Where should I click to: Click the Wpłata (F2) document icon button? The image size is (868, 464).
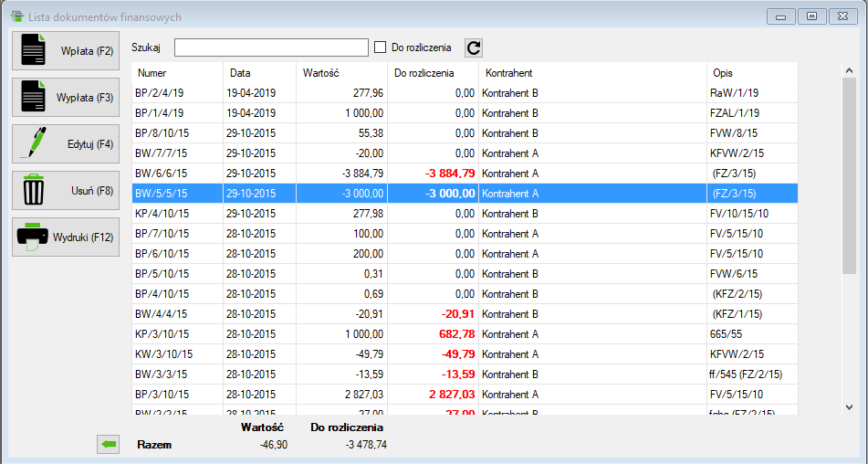pyautogui.click(x=65, y=50)
